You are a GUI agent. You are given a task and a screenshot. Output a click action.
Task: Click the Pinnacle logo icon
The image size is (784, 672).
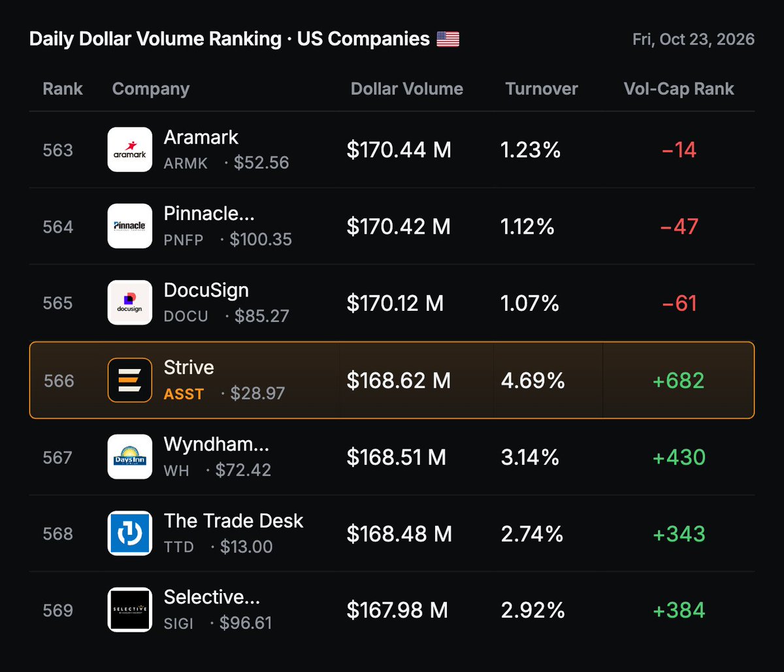click(129, 226)
